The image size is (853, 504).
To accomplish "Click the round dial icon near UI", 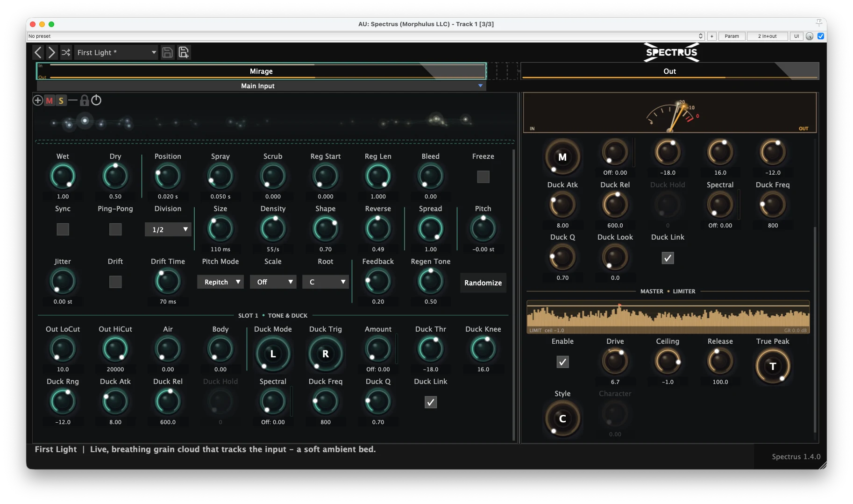I will (x=810, y=36).
